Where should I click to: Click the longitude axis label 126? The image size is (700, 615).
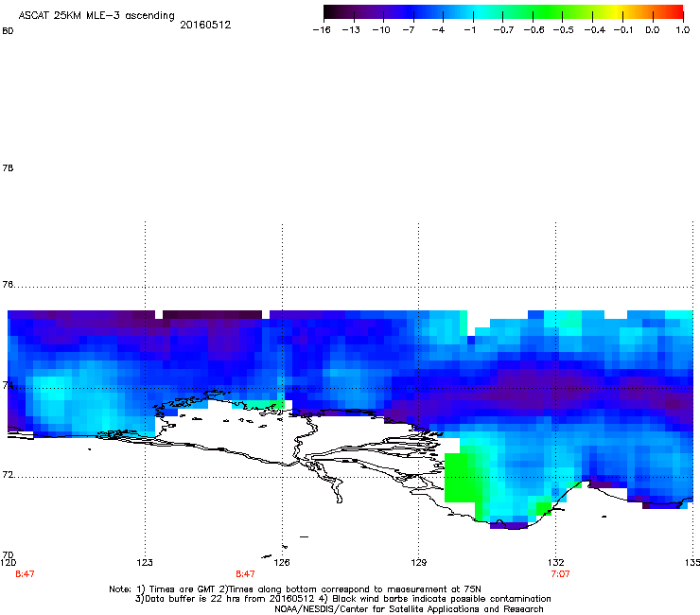(x=282, y=562)
